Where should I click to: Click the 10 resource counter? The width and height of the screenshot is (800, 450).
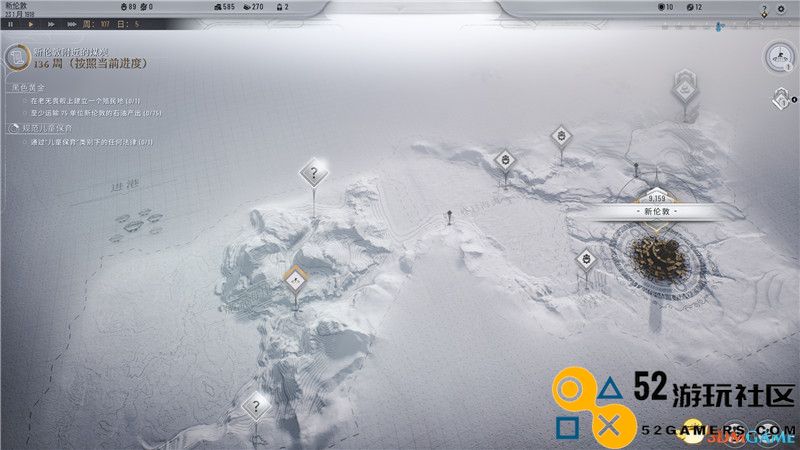[666, 7]
